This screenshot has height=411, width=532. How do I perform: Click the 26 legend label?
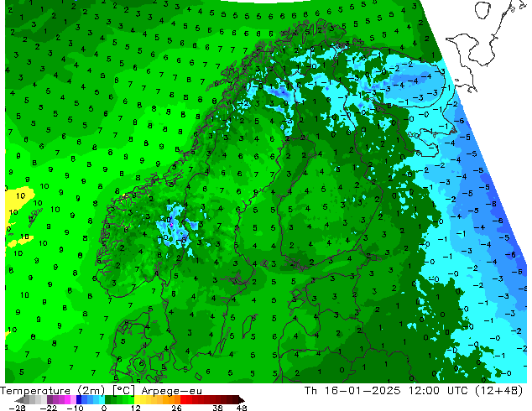point(176,408)
